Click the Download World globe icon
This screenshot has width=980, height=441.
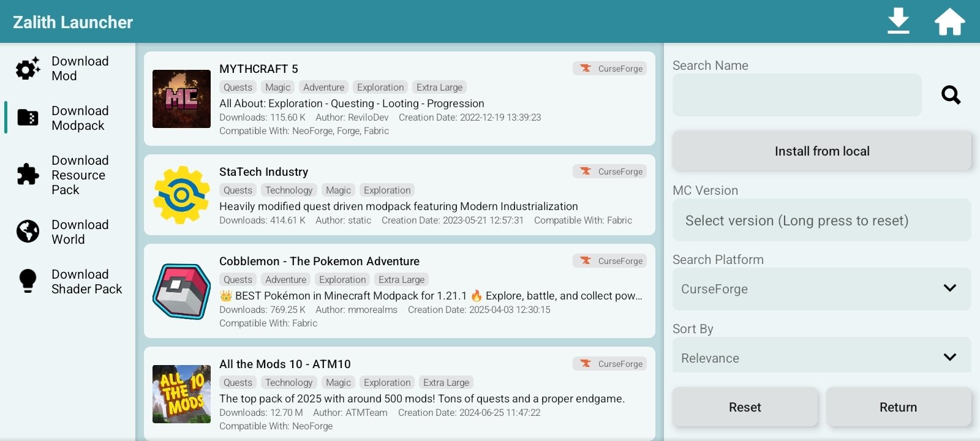28,232
